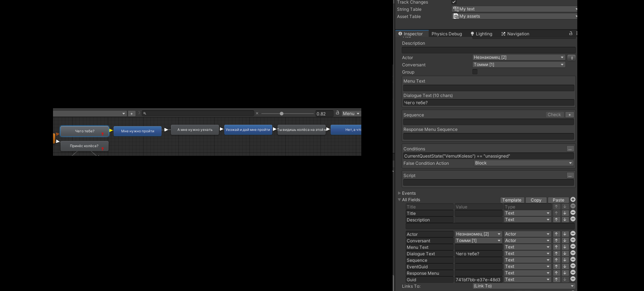
Task: Click the Copy fields button
Action: [x=536, y=200]
